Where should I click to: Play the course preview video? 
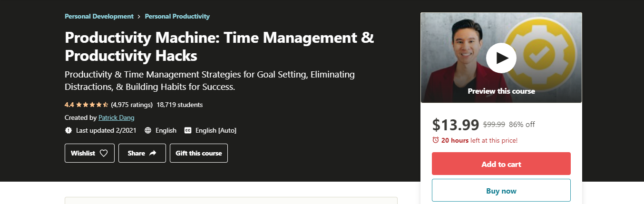click(501, 58)
